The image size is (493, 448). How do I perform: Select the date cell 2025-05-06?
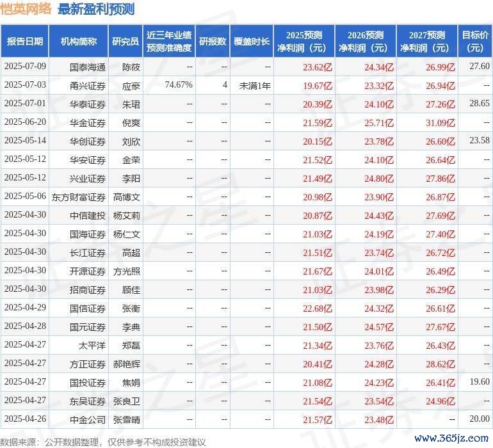pyautogui.click(x=25, y=196)
